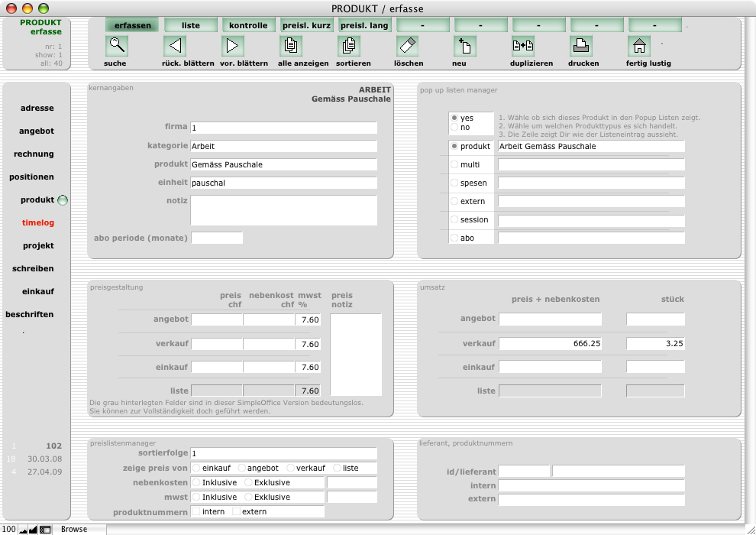The width and height of the screenshot is (756, 535).
Task: Open the Browse mode popup in status bar
Action: [x=75, y=529]
